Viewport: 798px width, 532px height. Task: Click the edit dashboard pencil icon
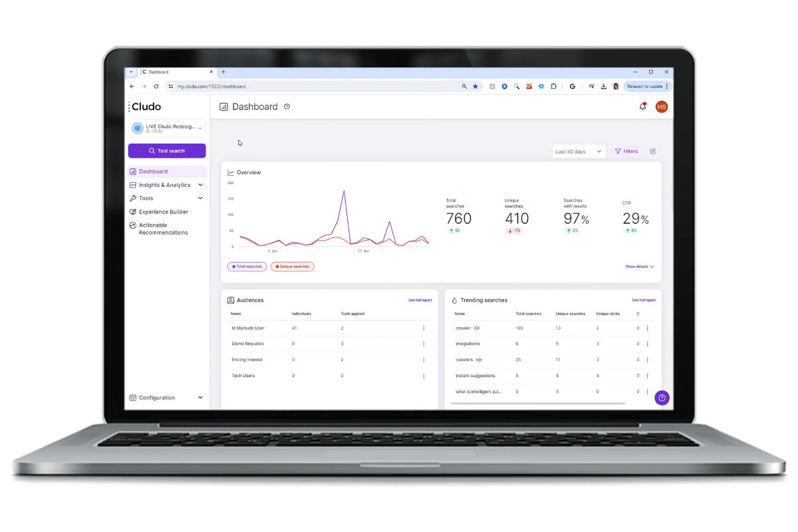coord(653,152)
